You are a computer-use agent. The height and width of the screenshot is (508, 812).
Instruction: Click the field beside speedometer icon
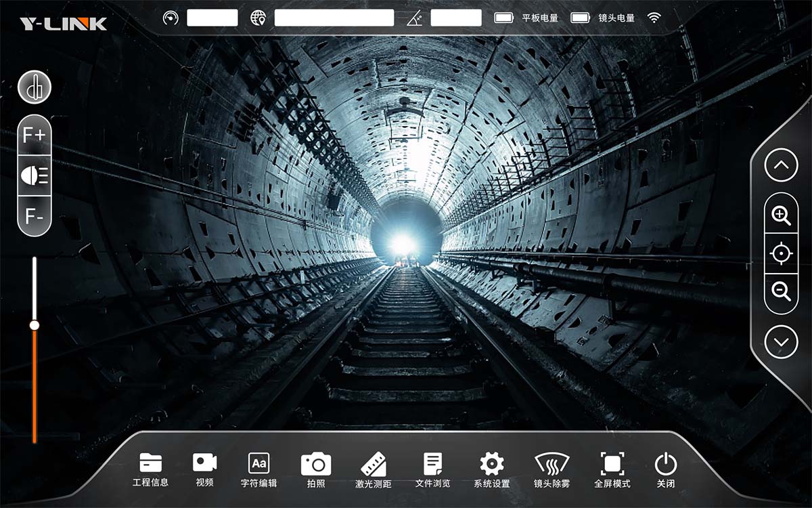click(x=212, y=18)
